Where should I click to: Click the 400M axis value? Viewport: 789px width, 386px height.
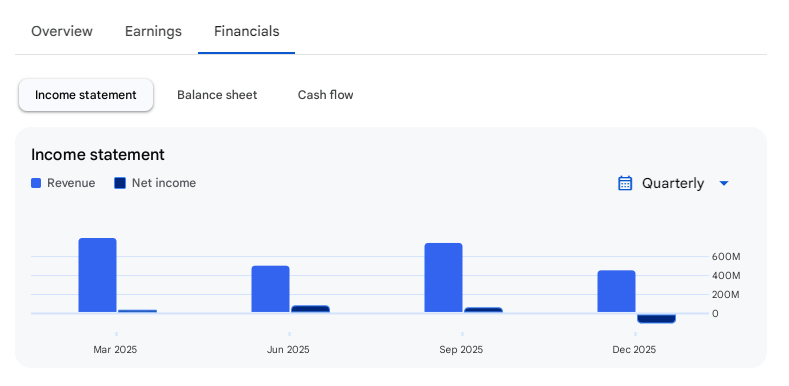point(726,276)
